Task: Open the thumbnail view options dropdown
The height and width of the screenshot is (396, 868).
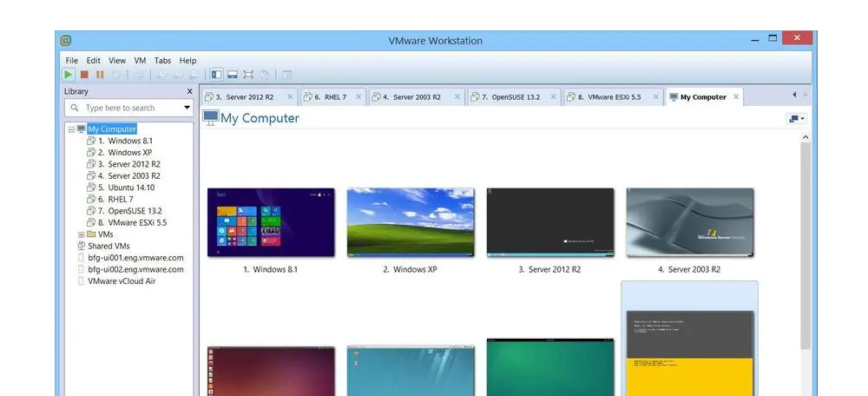Action: 796,119
